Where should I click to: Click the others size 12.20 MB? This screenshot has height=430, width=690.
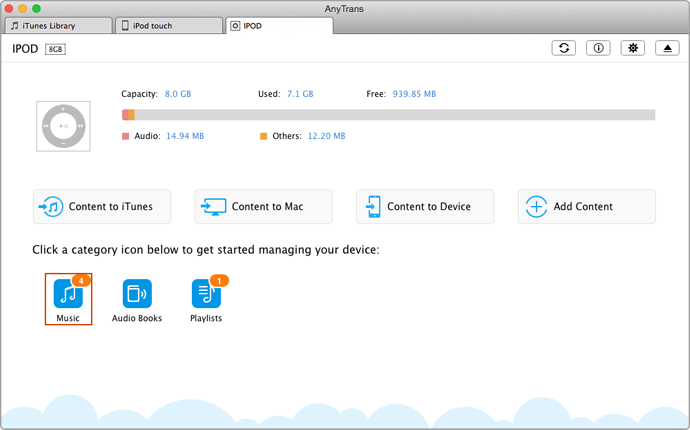click(327, 136)
